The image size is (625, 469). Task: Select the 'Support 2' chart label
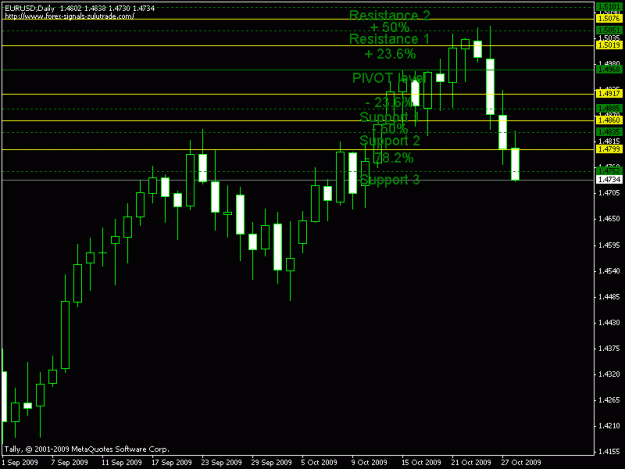[389, 141]
